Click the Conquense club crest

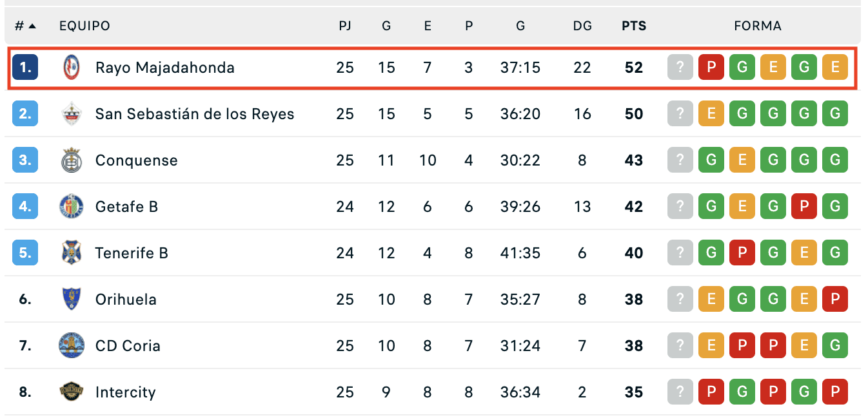tap(71, 160)
